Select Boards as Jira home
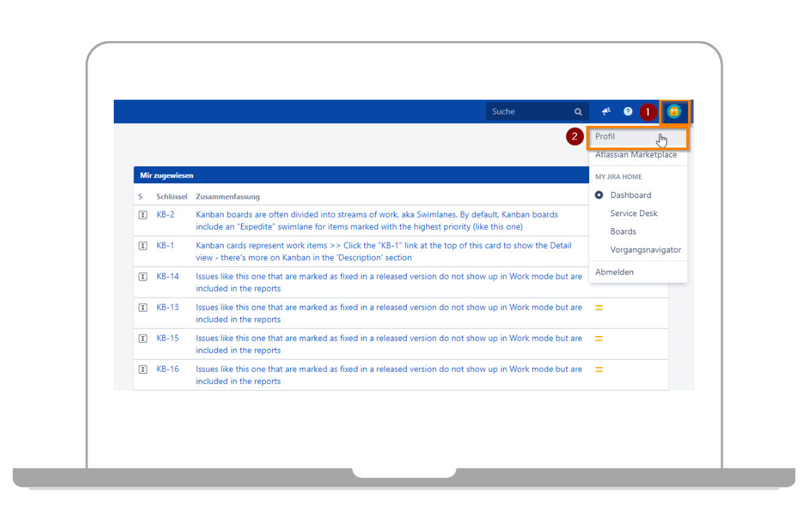 (623, 232)
